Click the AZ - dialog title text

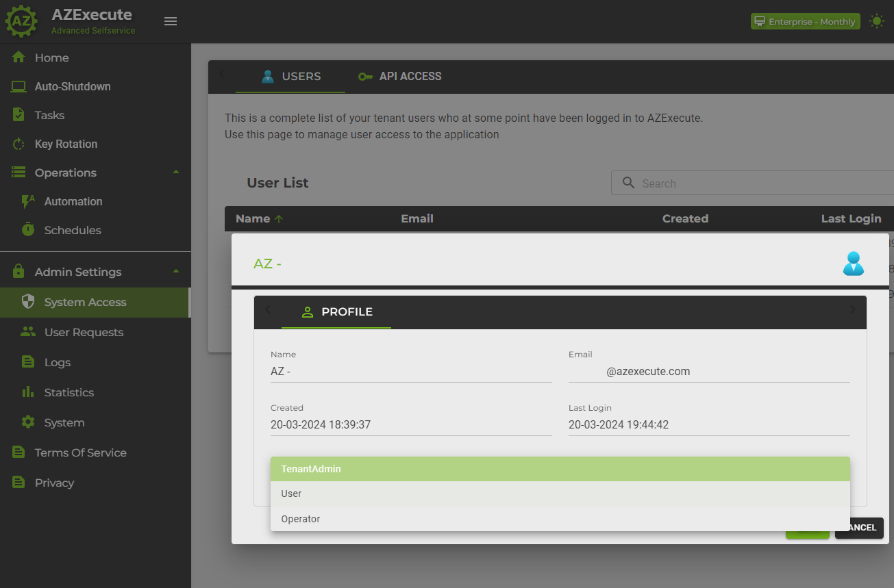tap(267, 264)
